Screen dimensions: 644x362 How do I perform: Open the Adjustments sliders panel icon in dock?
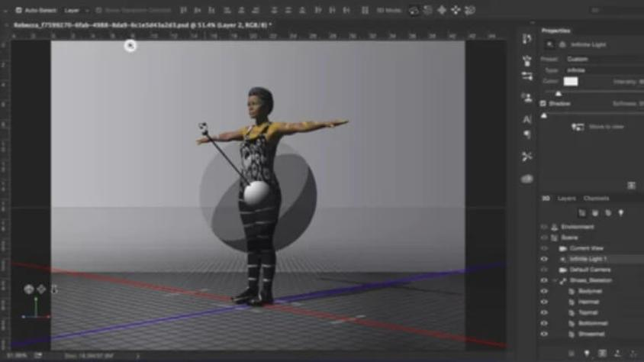527,76
